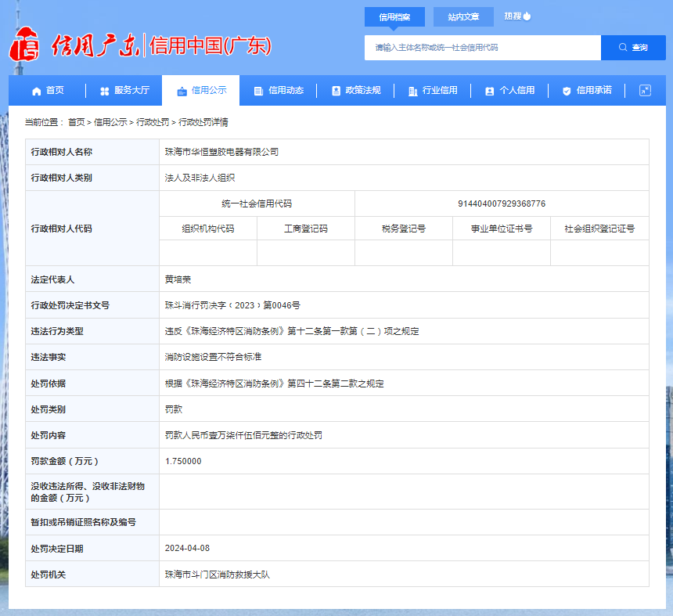The width and height of the screenshot is (673, 616).
Task: Select authority 珠海市斗门区消防救援大队
Action: click(218, 575)
